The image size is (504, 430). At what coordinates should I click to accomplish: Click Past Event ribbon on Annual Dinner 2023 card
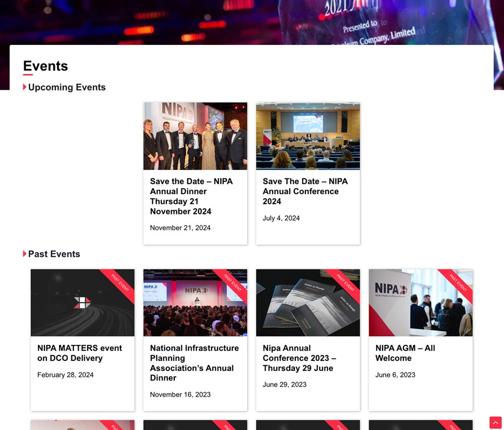(x=233, y=283)
